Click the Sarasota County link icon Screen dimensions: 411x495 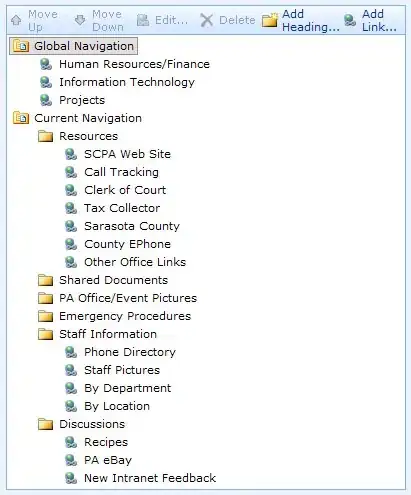pos(71,226)
